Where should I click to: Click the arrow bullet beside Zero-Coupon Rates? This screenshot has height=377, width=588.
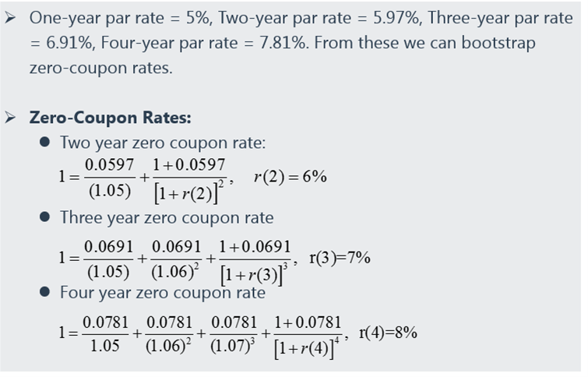pyautogui.click(x=10, y=118)
